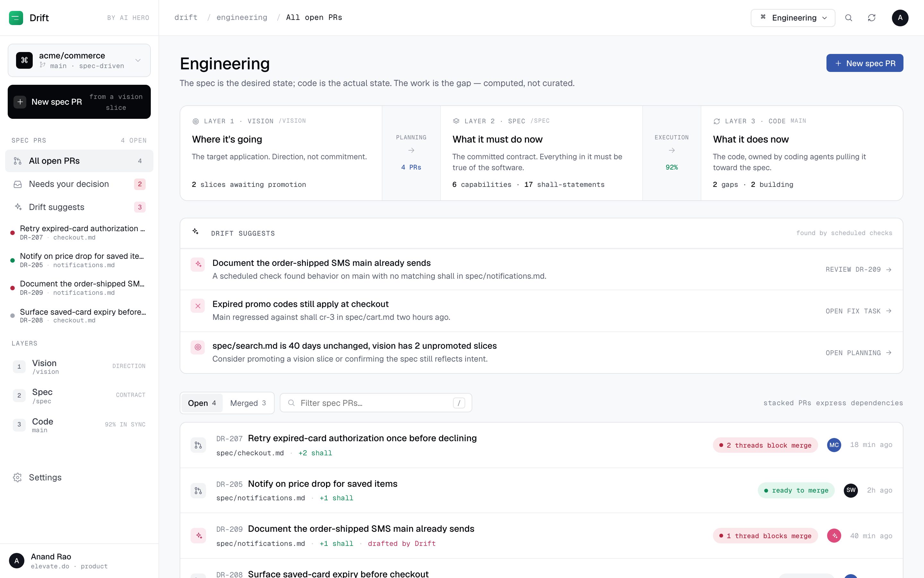Click the Anand Rao avatar at bottom
This screenshot has height=578, width=924.
coord(16,561)
